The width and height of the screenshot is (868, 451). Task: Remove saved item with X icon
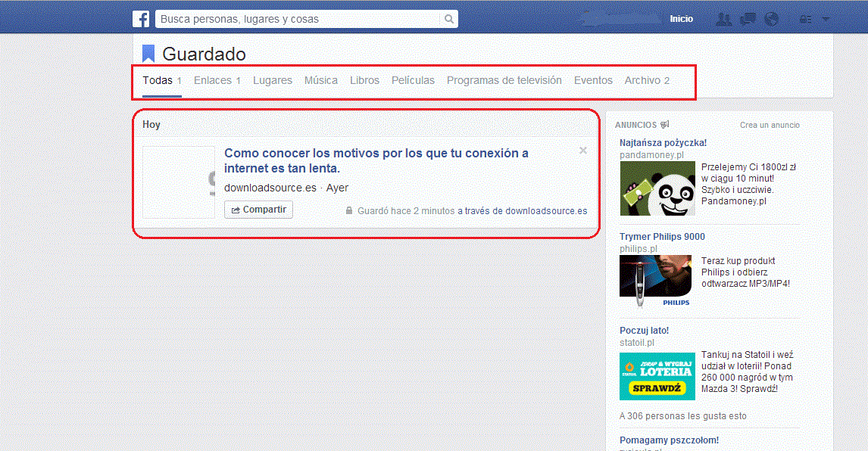[583, 151]
